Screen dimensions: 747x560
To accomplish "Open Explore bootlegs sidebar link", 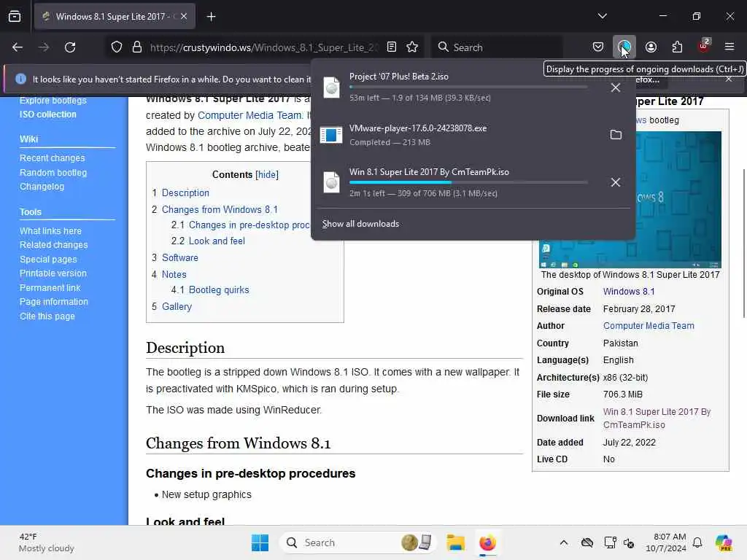I will point(53,101).
